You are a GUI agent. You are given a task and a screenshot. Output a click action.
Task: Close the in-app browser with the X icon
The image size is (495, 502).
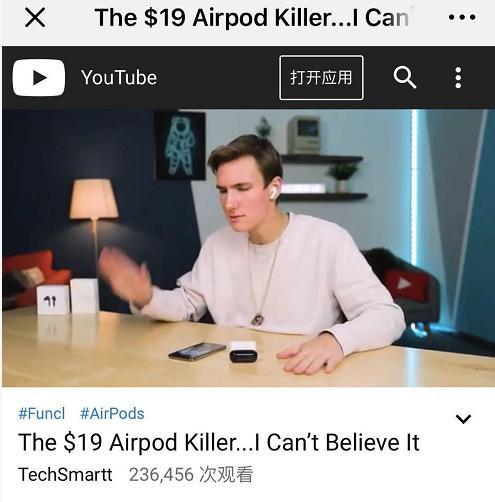35,18
